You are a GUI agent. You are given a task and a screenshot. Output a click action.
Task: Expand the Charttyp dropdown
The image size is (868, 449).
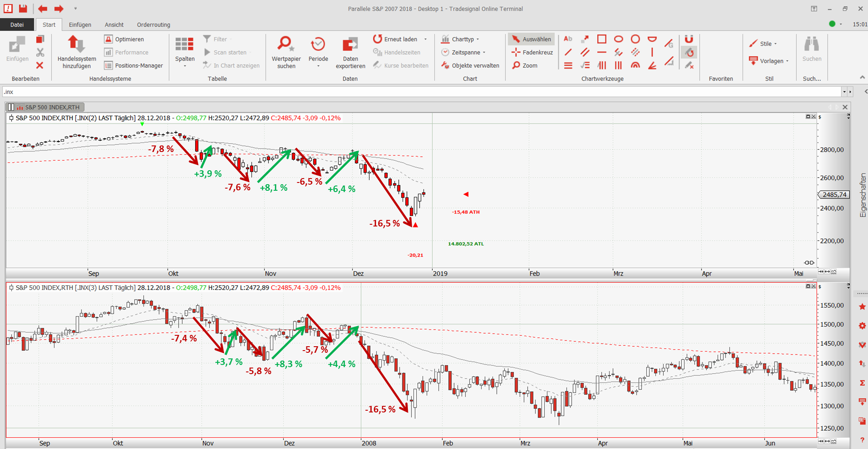tap(462, 39)
